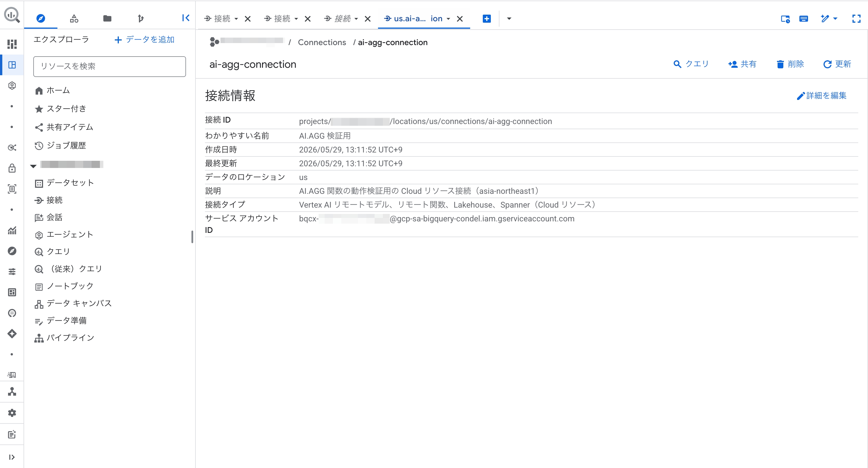Open the tuning sliders sidebar icon
Viewport: 868px width, 468px height.
click(x=12, y=272)
